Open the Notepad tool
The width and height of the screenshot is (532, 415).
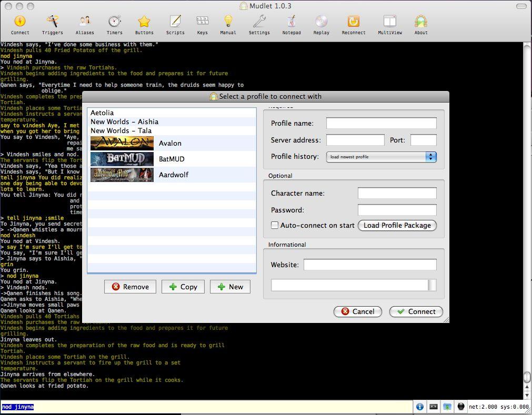point(292,22)
